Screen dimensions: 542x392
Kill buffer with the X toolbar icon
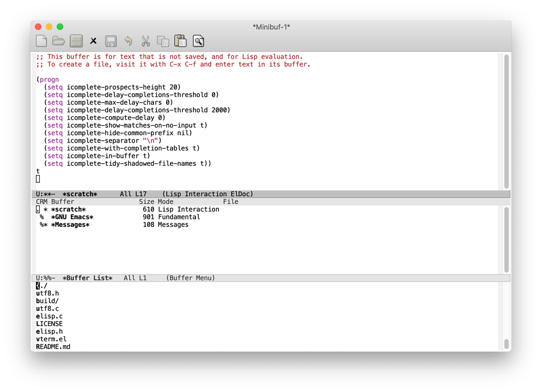[93, 41]
